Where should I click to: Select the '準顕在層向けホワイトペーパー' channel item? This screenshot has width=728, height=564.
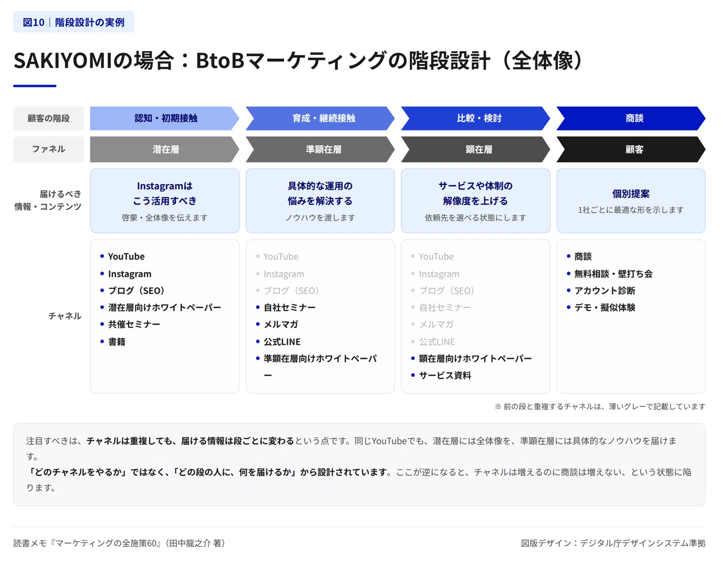tap(320, 367)
